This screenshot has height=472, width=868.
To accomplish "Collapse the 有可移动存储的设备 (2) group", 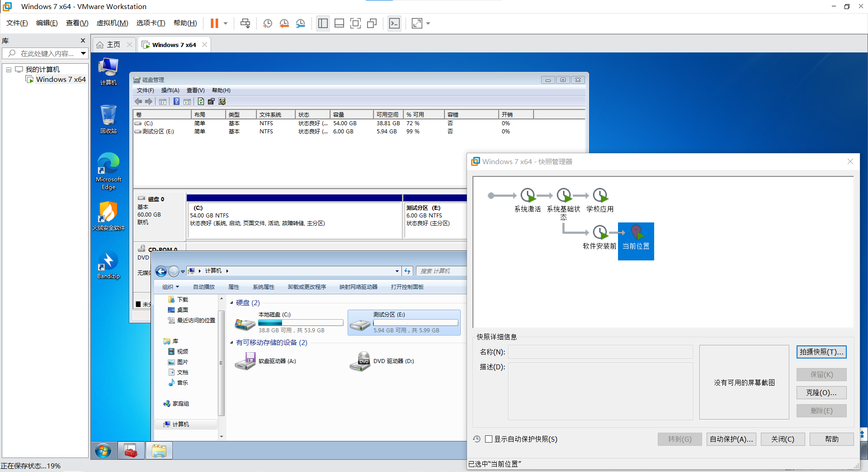I will tap(231, 343).
